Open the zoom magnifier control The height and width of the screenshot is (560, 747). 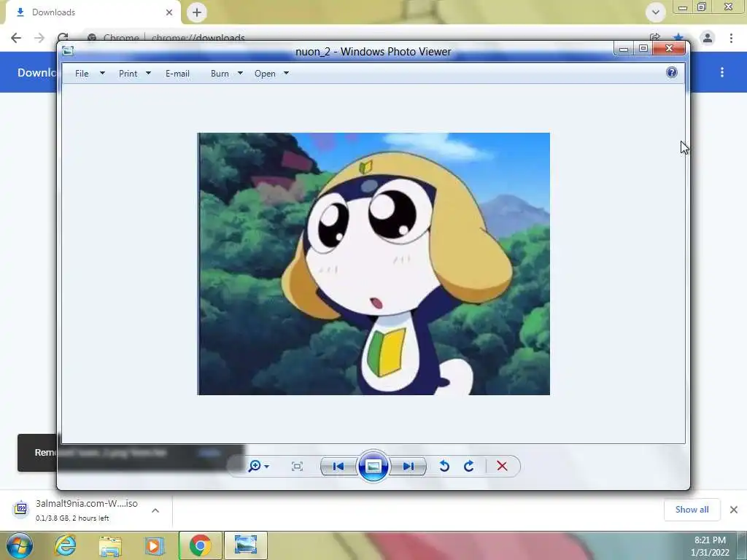tap(258, 466)
